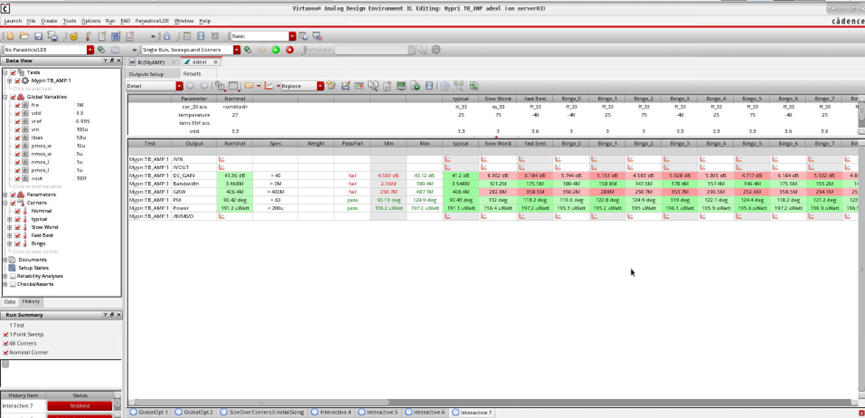The image size is (865, 418).
Task: Expand the Fast Best corner node
Action: pos(9,235)
